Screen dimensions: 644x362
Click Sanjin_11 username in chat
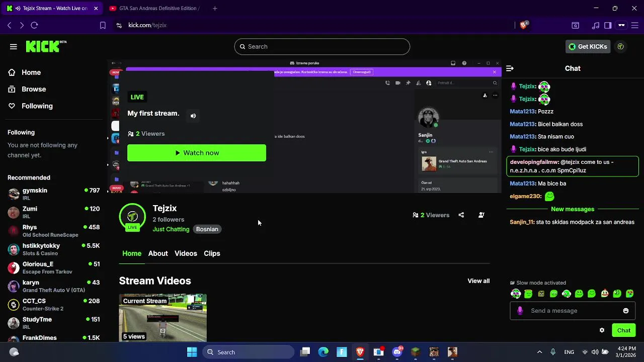tap(522, 222)
